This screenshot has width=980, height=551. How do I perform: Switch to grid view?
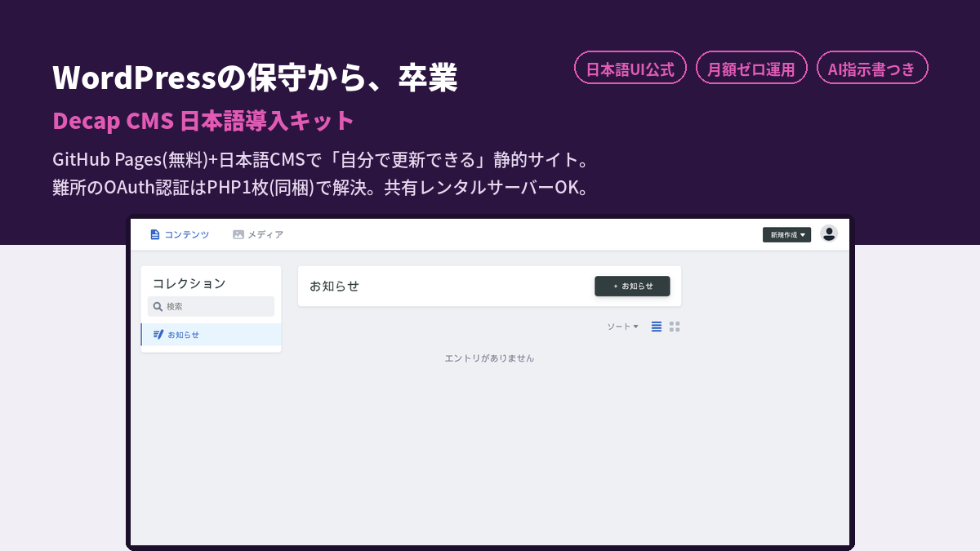coord(675,327)
